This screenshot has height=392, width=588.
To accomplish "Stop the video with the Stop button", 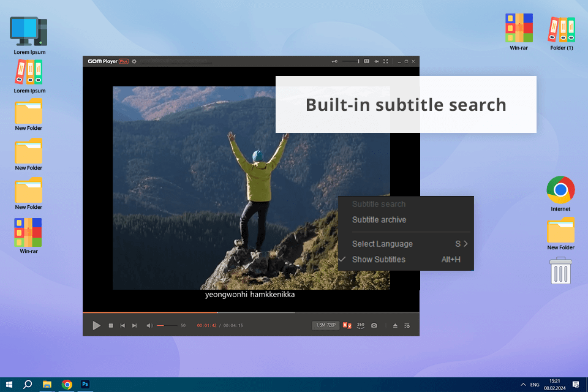I will [111, 326].
